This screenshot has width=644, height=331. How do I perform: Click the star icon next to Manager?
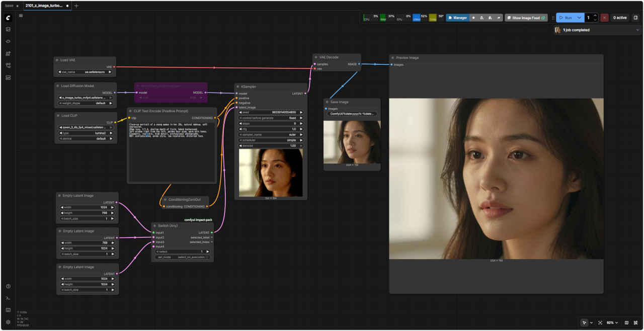pyautogui.click(x=473, y=18)
